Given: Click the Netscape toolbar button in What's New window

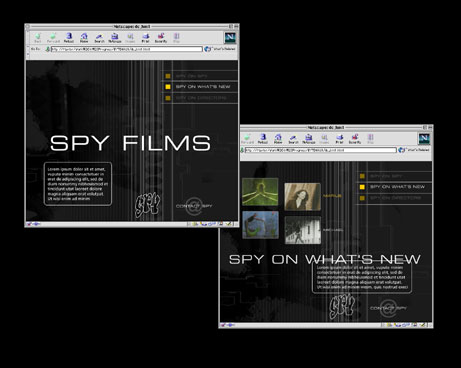Looking at the screenshot, I should 309,138.
